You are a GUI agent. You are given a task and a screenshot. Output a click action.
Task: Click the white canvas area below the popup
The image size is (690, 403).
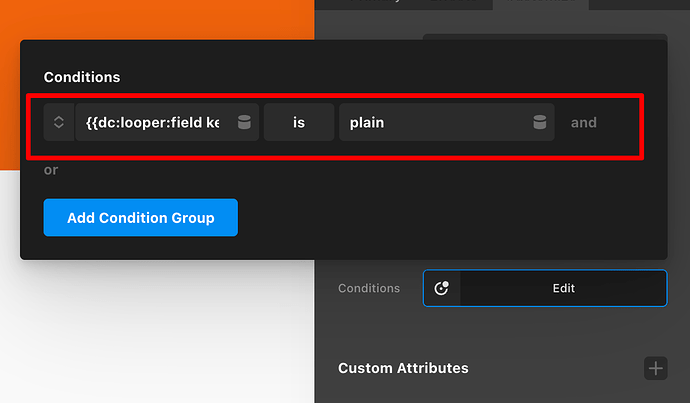[x=150, y=330]
